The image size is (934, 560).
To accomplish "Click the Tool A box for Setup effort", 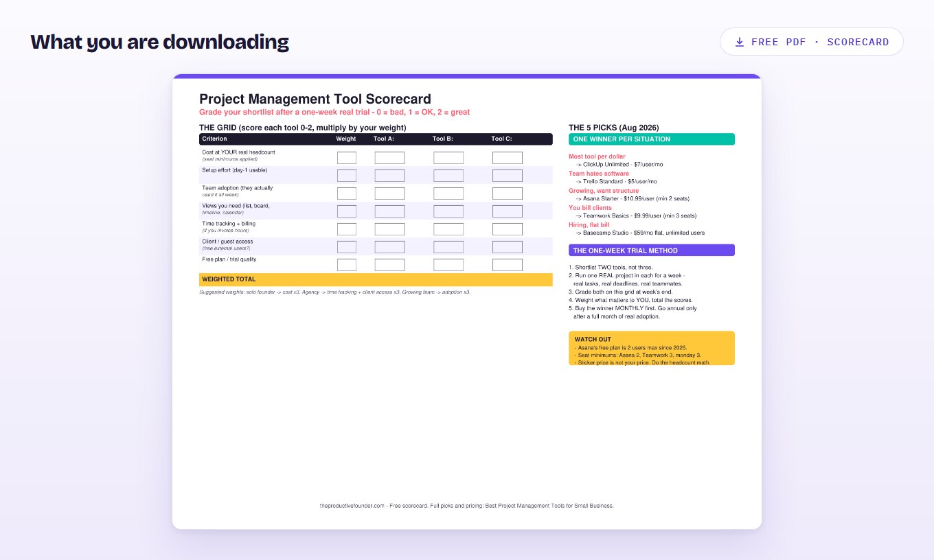I will point(389,176).
